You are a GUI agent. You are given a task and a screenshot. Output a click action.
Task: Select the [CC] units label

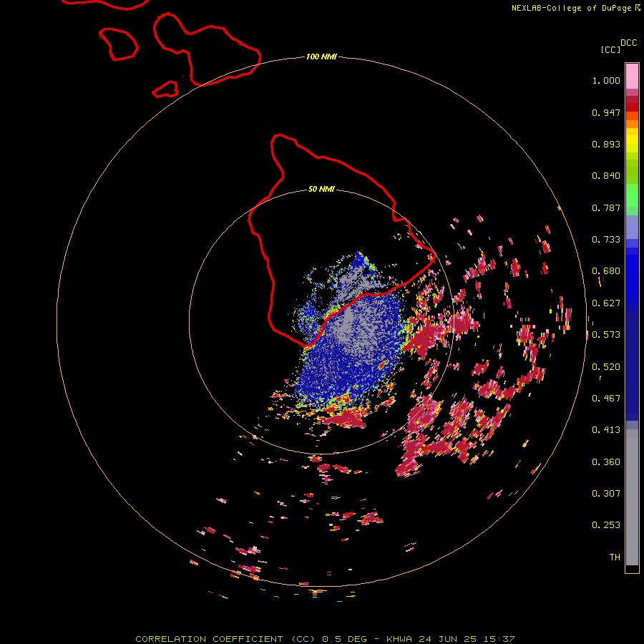[x=610, y=50]
